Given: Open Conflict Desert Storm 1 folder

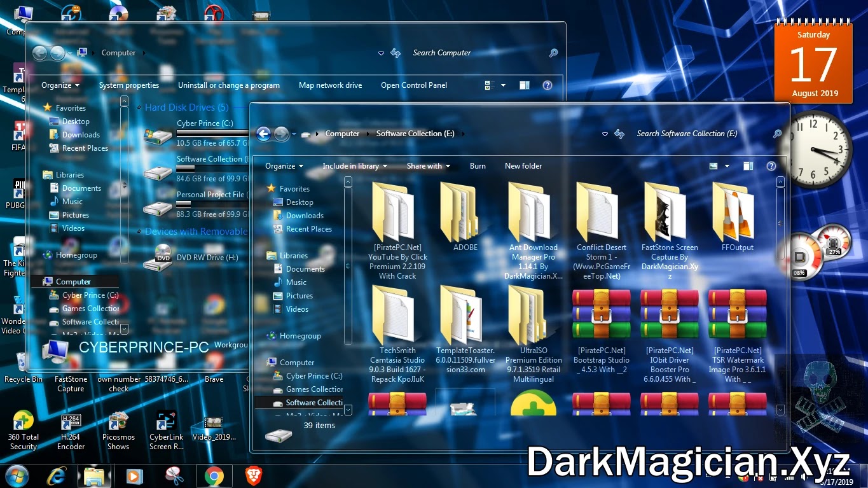Looking at the screenshot, I should 602,230.
